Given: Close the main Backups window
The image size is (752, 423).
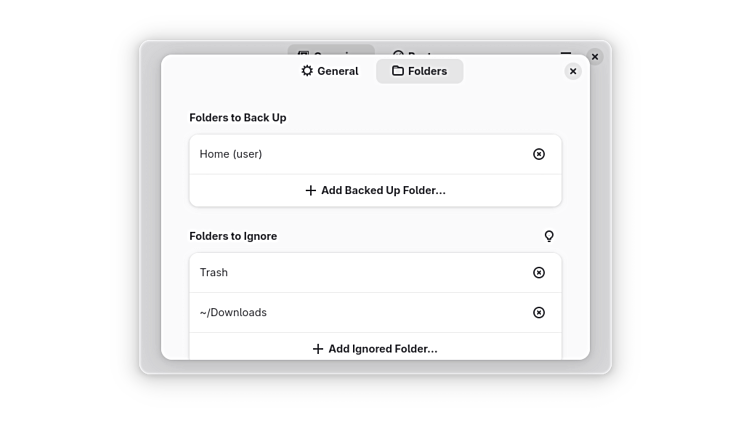Looking at the screenshot, I should 595,57.
